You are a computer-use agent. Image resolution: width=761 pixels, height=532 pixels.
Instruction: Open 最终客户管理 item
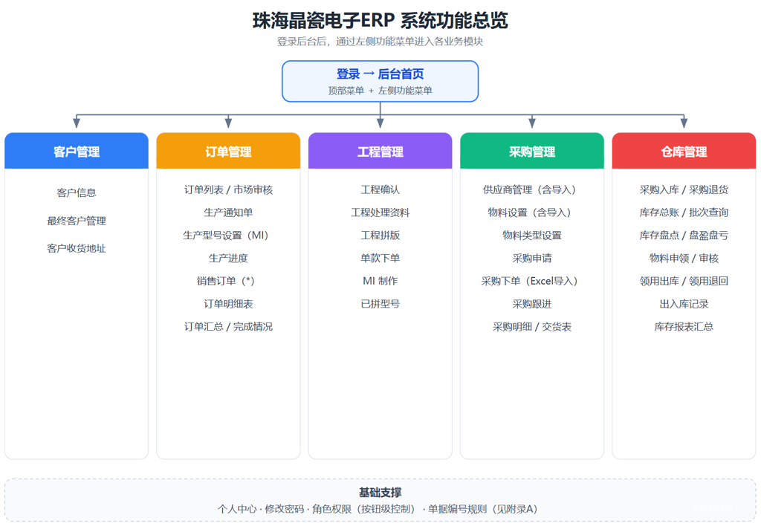(x=77, y=221)
